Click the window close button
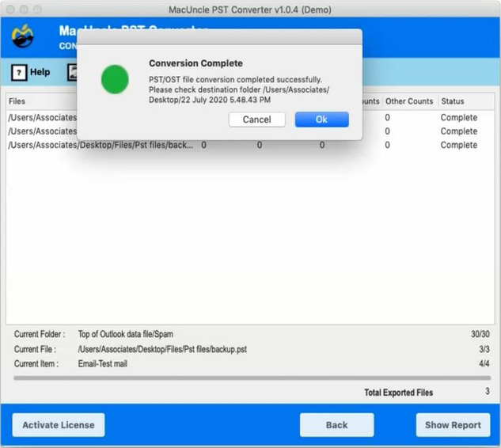 [10, 9]
